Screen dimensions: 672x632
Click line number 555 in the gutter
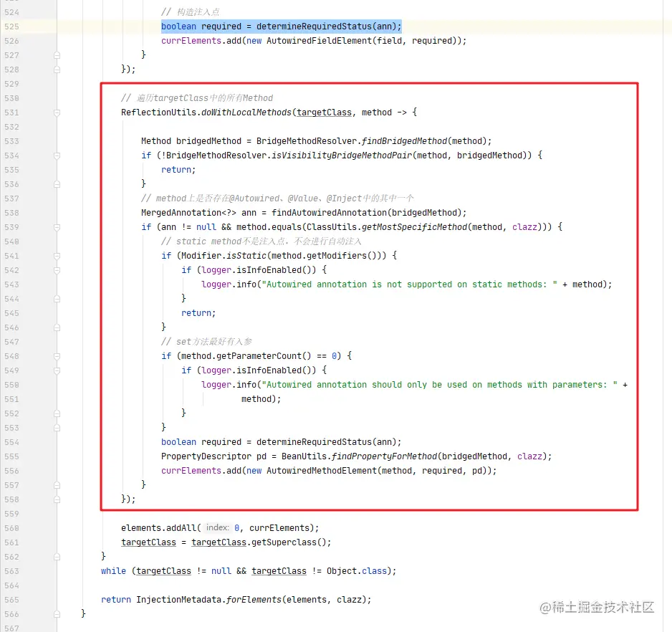pos(11,456)
